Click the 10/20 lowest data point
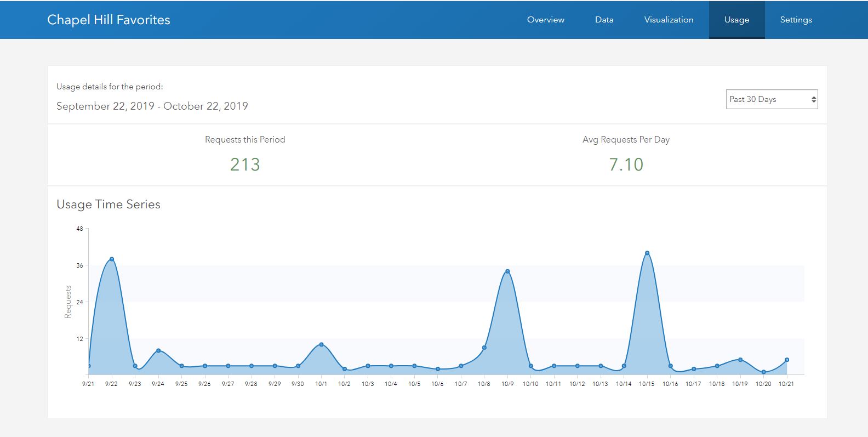Image resolution: width=868 pixels, height=437 pixels. pos(763,372)
